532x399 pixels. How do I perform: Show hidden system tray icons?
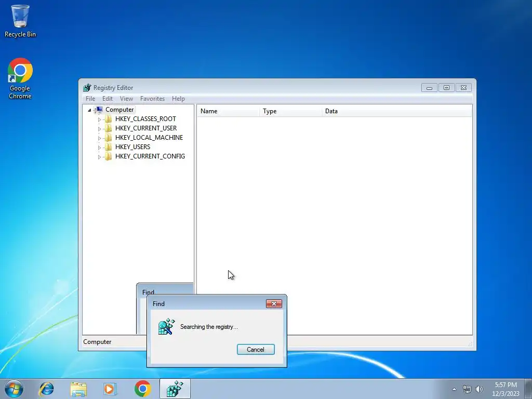pyautogui.click(x=454, y=389)
